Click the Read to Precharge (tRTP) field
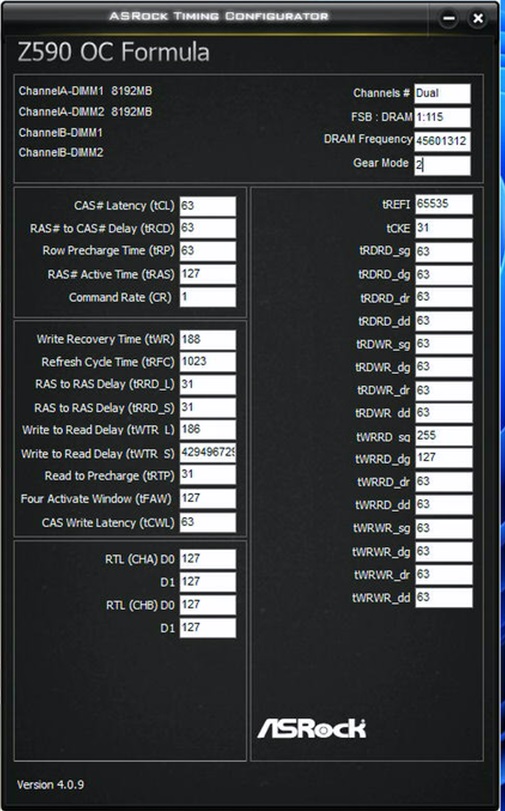505x811 pixels. [207, 475]
